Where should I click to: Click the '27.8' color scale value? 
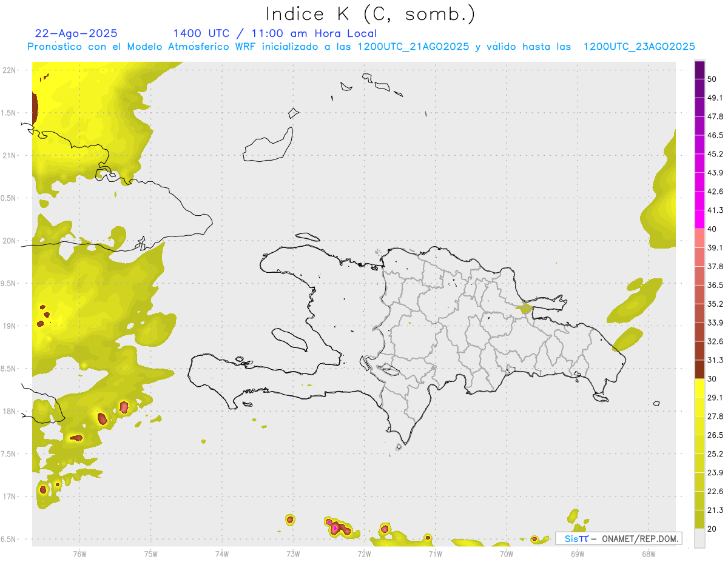pos(715,416)
